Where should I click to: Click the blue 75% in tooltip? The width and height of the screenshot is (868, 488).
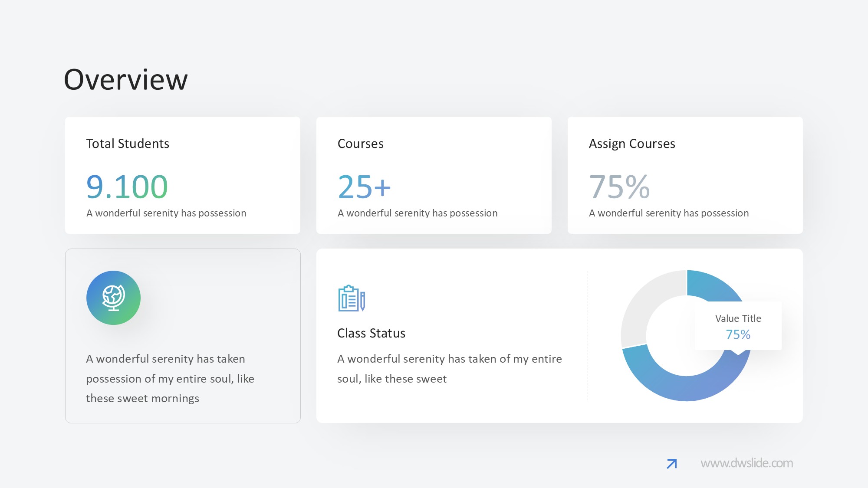pos(738,334)
